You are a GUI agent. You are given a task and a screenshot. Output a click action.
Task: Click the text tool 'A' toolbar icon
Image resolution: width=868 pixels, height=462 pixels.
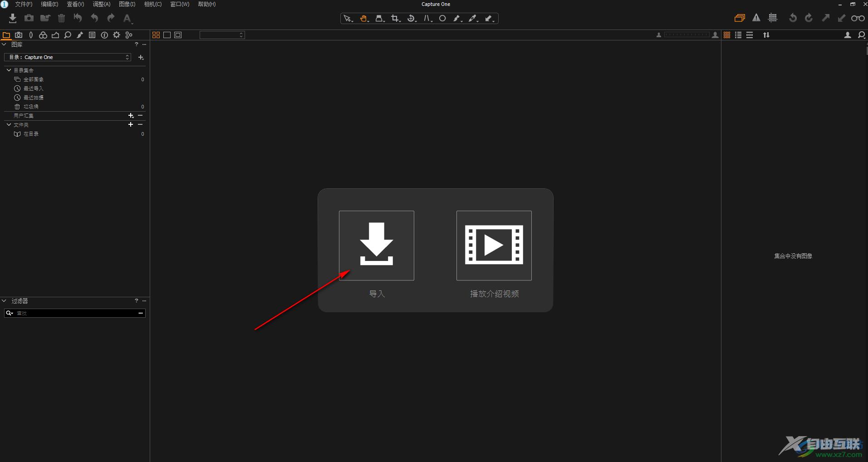[x=128, y=19]
